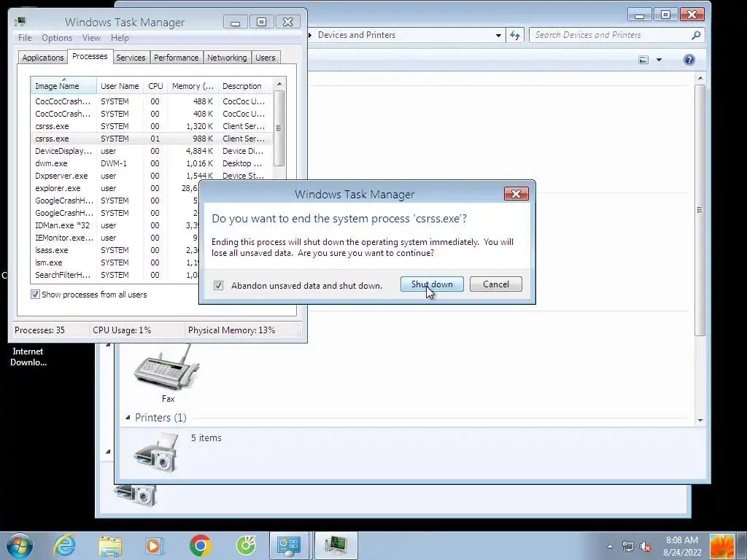Click the Devices and Printers scrollbar thumb
This screenshot has height=560, width=747.
click(700, 210)
